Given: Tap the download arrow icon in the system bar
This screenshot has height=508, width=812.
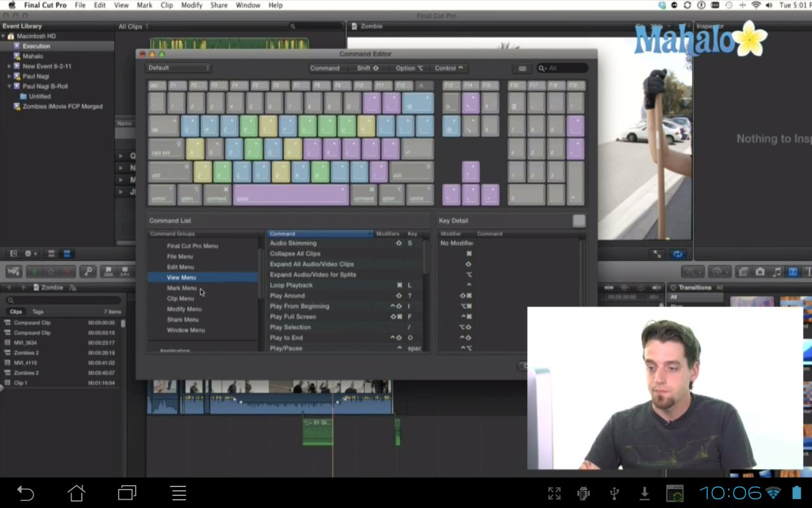Looking at the screenshot, I should [x=644, y=493].
